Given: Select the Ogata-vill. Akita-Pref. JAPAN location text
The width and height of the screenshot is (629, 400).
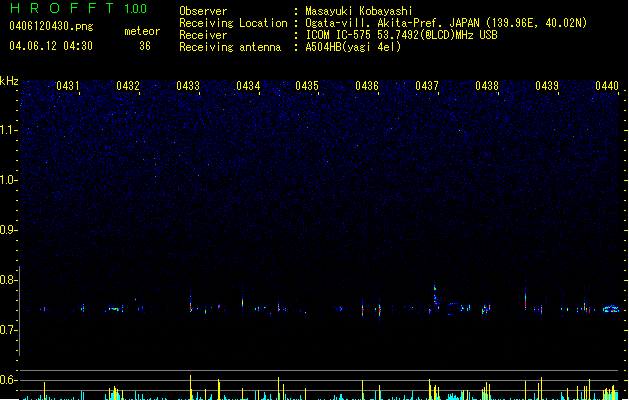Looking at the screenshot, I should click(x=446, y=23).
